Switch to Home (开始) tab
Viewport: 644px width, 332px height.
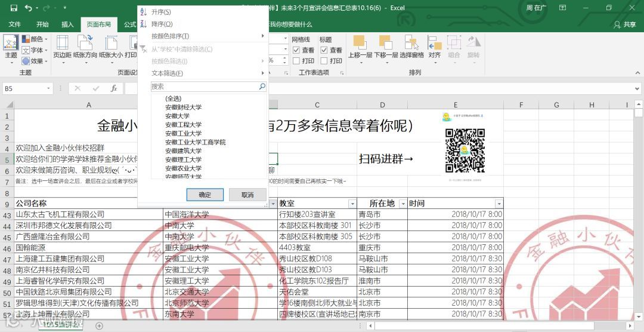coord(42,24)
